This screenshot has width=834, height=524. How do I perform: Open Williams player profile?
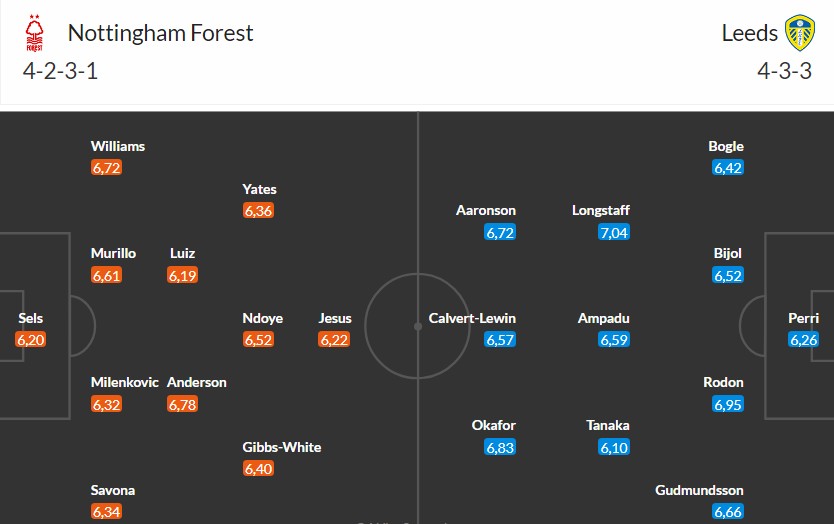[x=118, y=146]
